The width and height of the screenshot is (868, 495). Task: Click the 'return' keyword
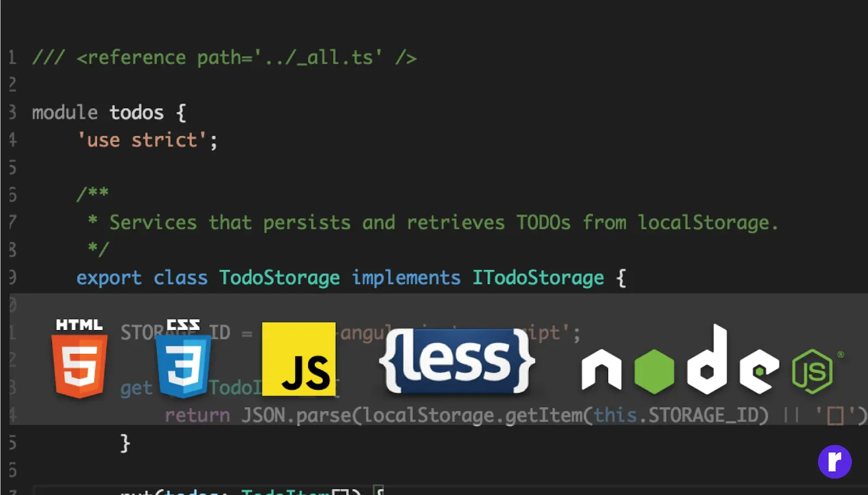click(197, 416)
